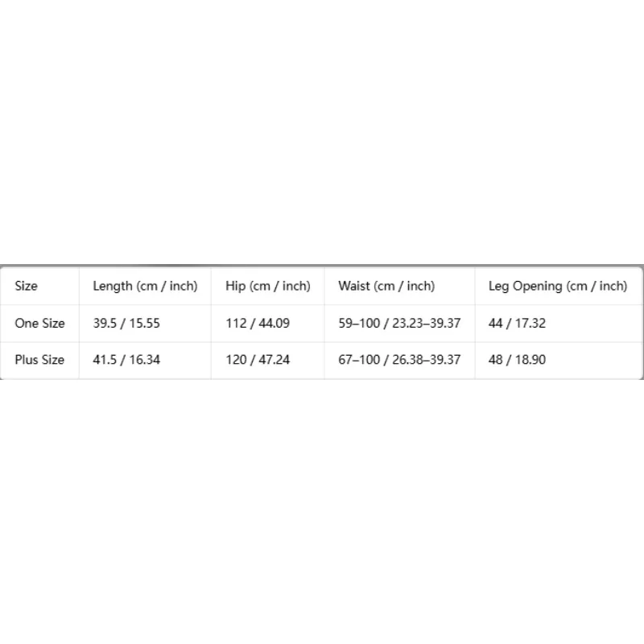
Task: Click the 67–100 / 26.38–39.37 waist cell
Action: pos(399,360)
